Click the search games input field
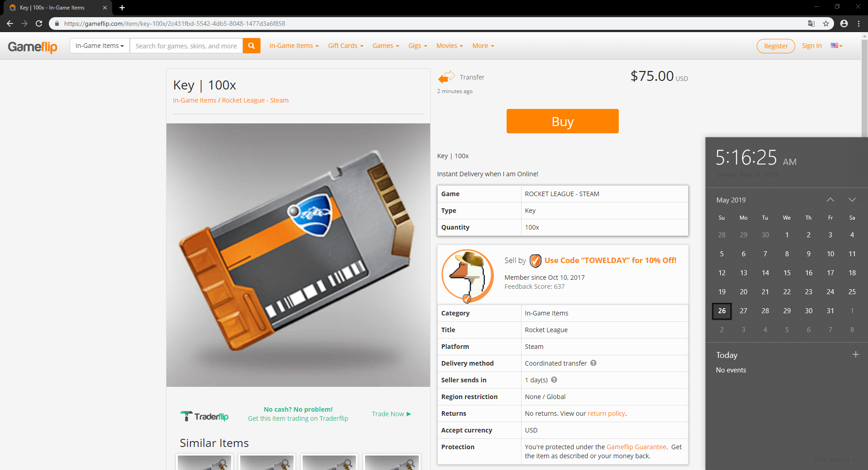The width and height of the screenshot is (868, 470). pyautogui.click(x=186, y=46)
